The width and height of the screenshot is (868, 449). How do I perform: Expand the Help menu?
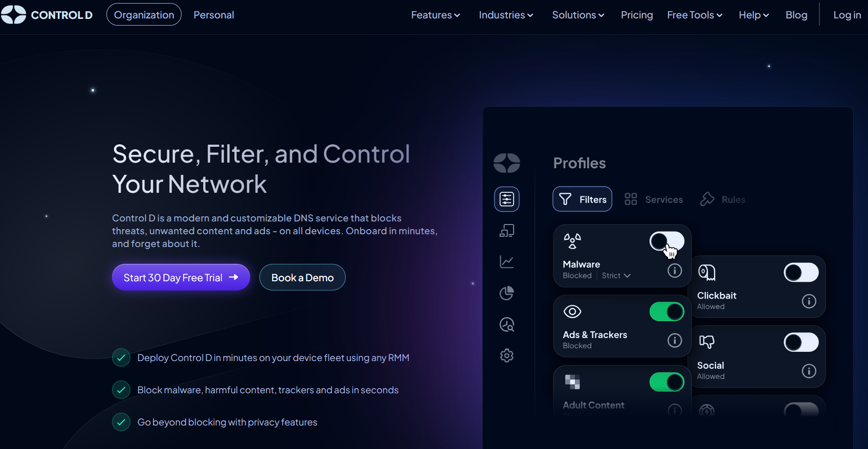[x=754, y=15]
